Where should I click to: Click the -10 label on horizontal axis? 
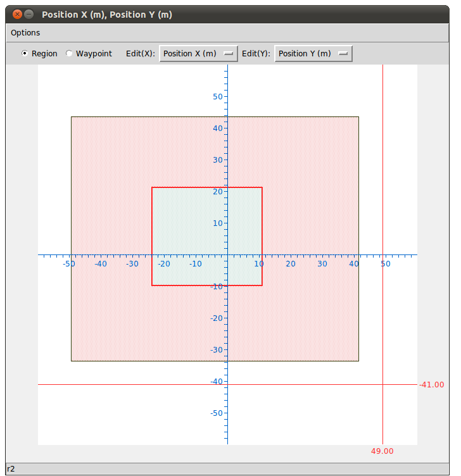tap(195, 264)
